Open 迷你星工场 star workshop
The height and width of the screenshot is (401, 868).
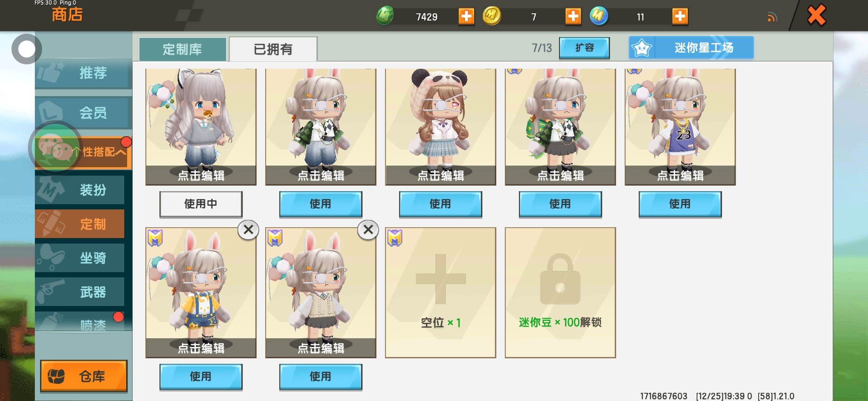tap(691, 48)
